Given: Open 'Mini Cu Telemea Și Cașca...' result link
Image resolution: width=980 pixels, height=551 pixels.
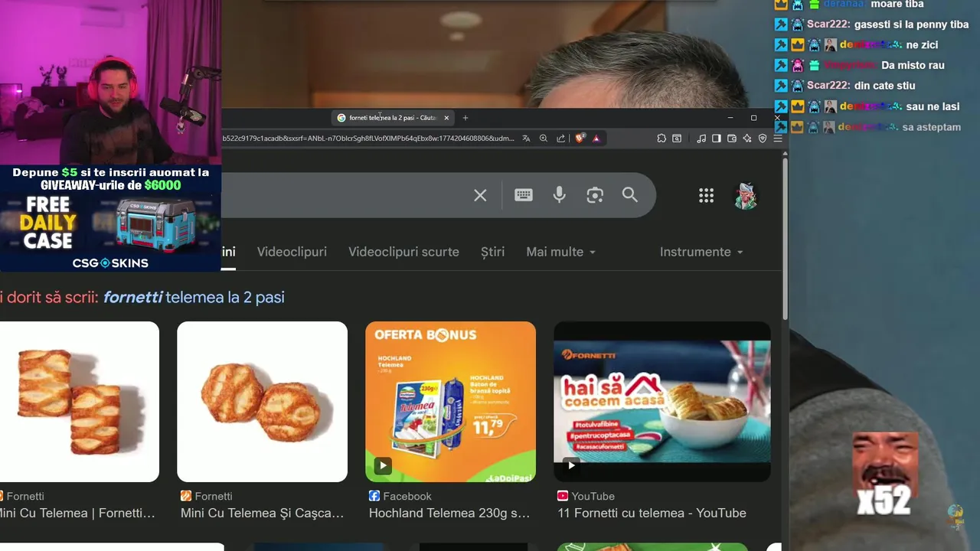Looking at the screenshot, I should pos(262,513).
